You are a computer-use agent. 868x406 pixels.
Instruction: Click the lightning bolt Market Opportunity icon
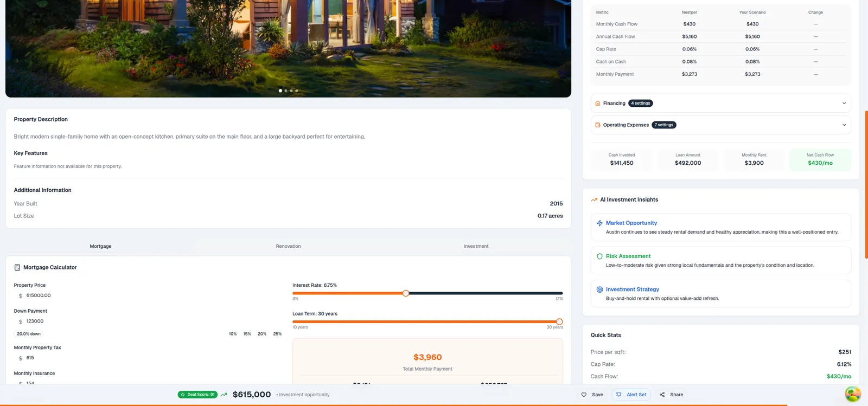599,223
